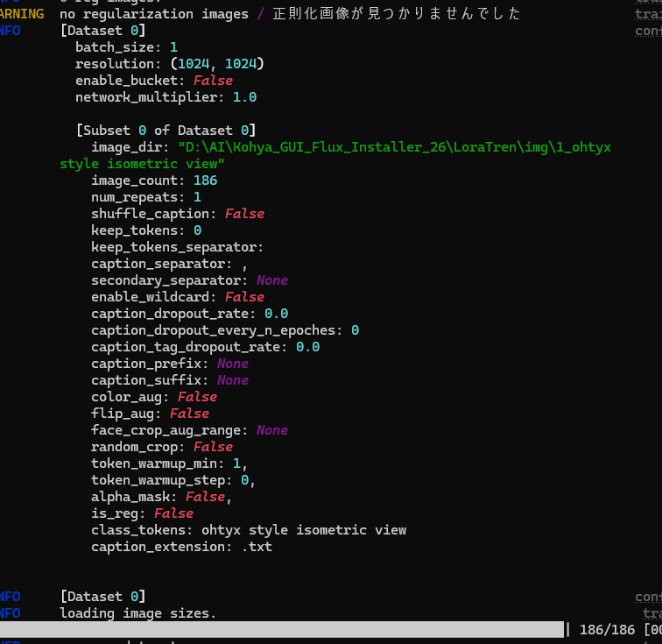Select the 'batch_size: 1' line
Image resolution: width=662 pixels, height=644 pixels.
click(127, 47)
